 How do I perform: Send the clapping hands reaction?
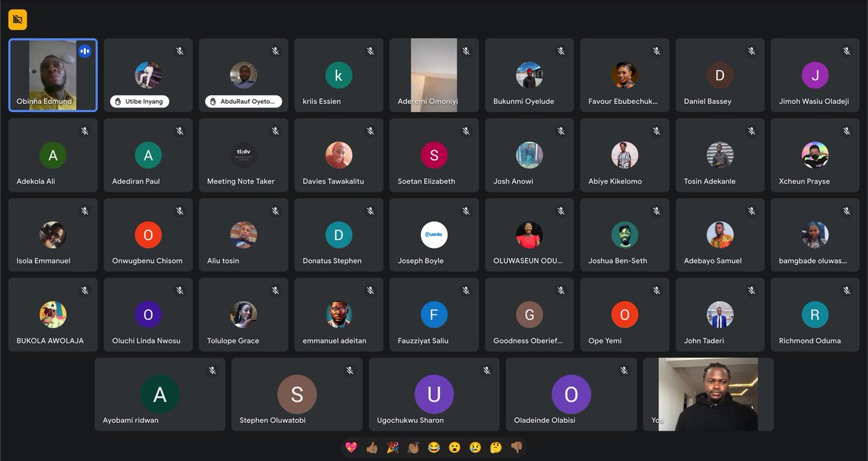[413, 447]
